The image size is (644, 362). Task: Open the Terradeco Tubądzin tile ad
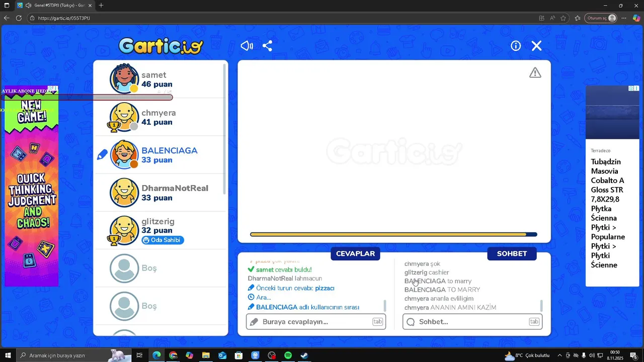pos(612,186)
